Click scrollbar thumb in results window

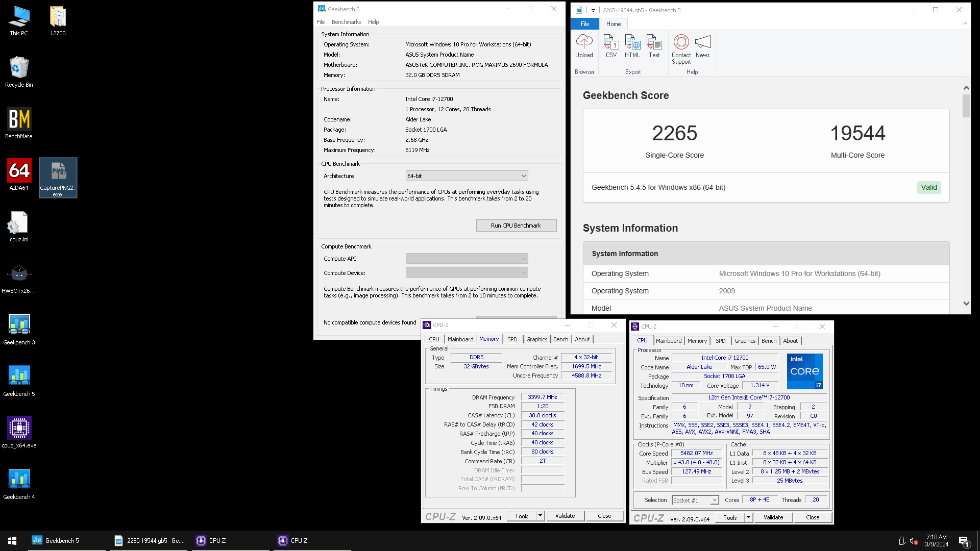click(966, 106)
